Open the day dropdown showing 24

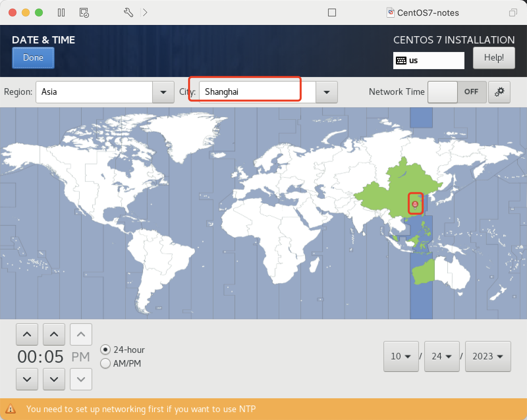click(442, 356)
